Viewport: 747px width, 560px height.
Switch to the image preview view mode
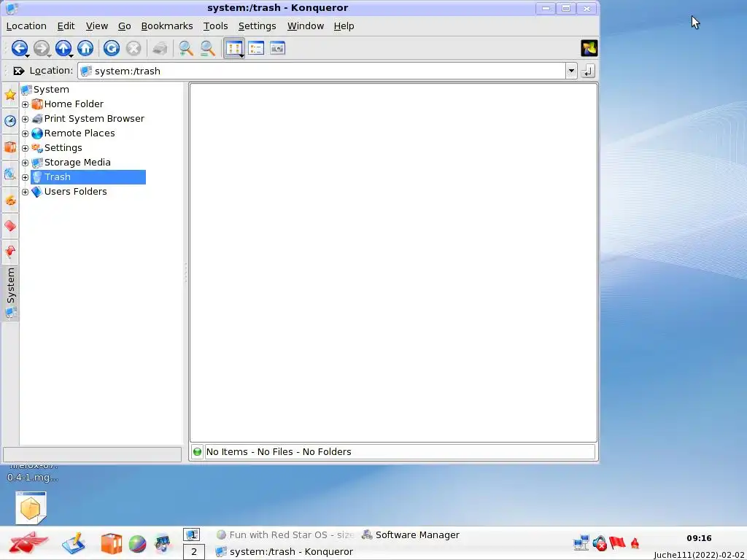pos(278,48)
